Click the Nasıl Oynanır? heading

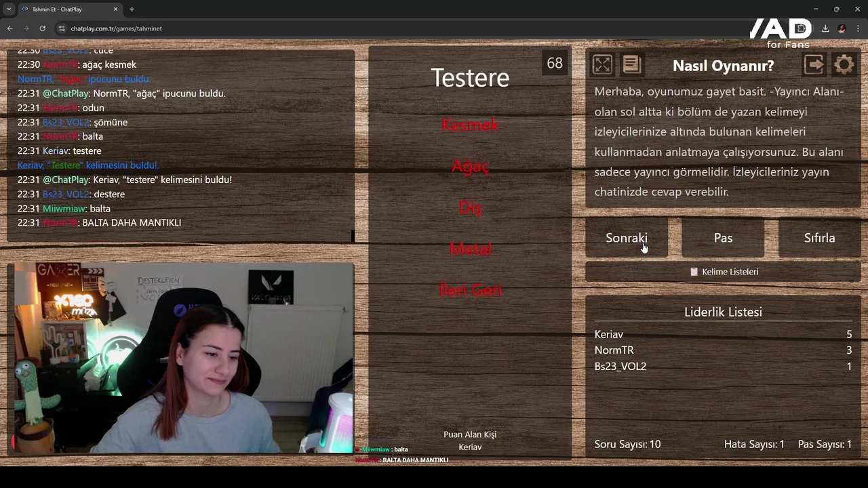[723, 66]
